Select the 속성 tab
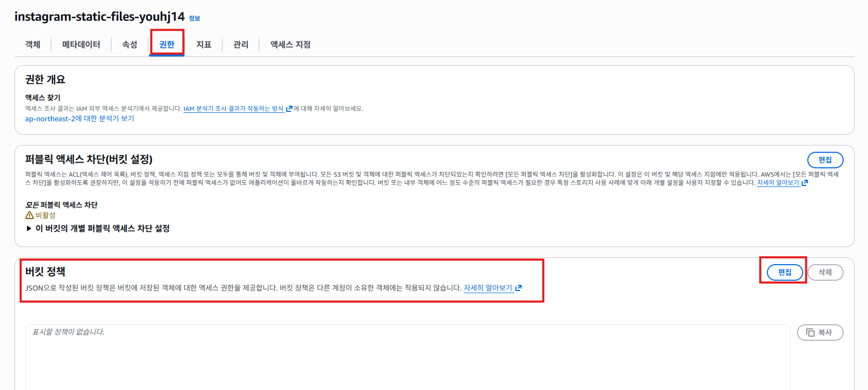Screen dimensions: 868x390 click(x=130, y=45)
